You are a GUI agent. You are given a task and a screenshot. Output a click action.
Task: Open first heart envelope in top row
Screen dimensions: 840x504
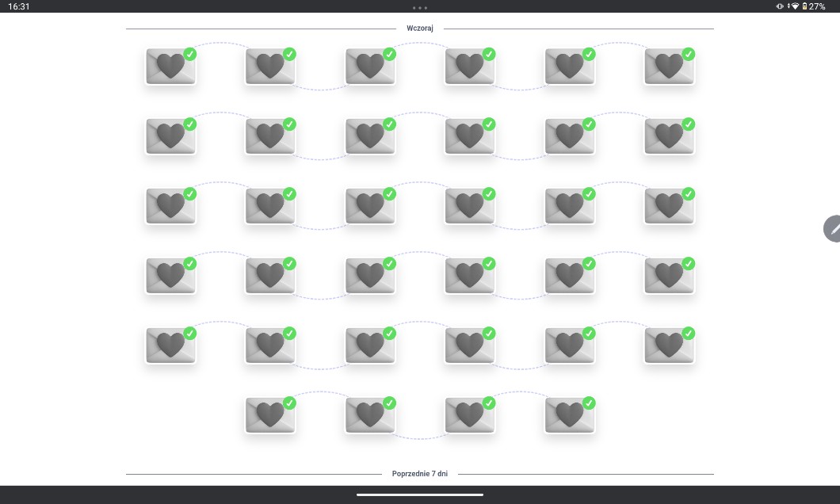[170, 67]
